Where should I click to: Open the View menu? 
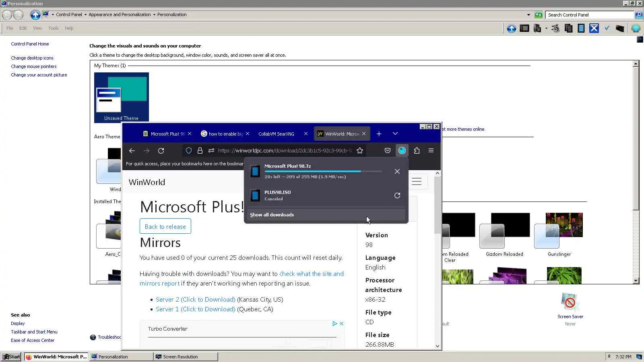pos(37,28)
